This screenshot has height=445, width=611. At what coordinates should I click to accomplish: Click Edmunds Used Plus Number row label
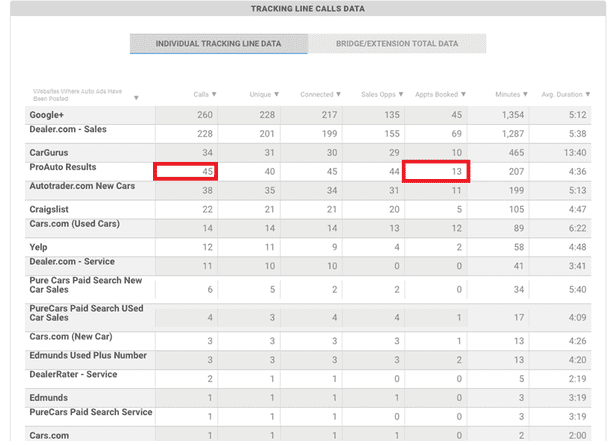[x=88, y=355]
